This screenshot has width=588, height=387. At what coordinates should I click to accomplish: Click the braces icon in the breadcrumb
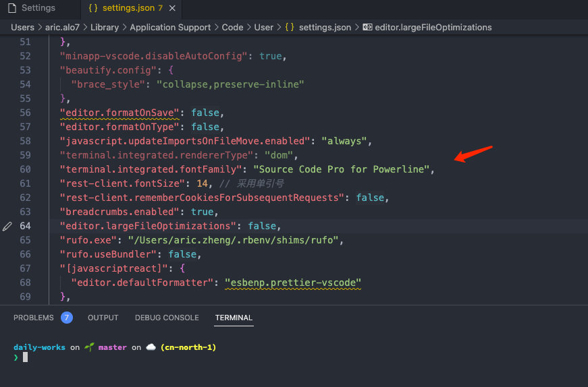[x=290, y=28]
